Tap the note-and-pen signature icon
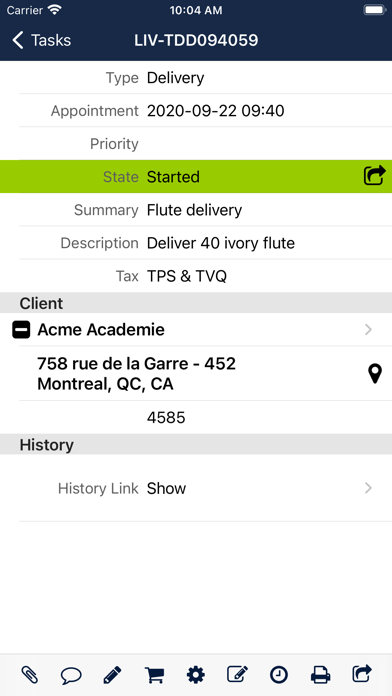This screenshot has height=696, width=392. coord(237,675)
